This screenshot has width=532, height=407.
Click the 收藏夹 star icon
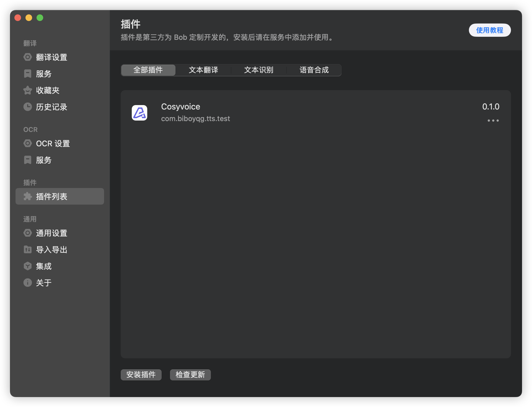coord(28,90)
